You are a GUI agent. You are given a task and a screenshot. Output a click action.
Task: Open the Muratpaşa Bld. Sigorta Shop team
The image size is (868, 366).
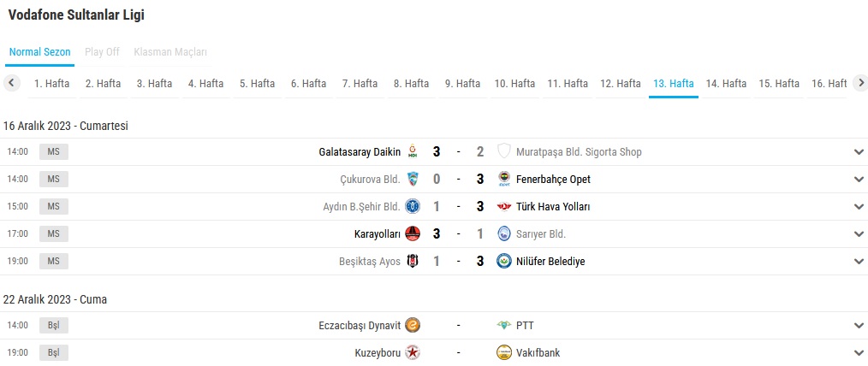tap(579, 152)
